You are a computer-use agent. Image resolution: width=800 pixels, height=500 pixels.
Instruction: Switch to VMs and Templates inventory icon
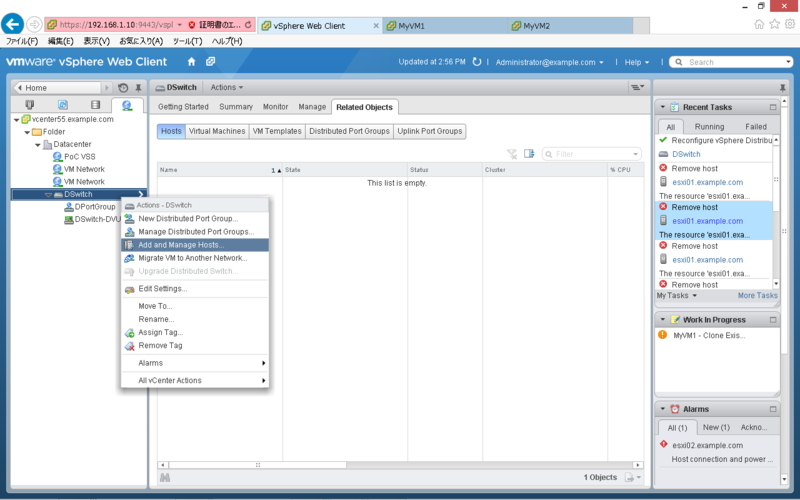point(63,105)
